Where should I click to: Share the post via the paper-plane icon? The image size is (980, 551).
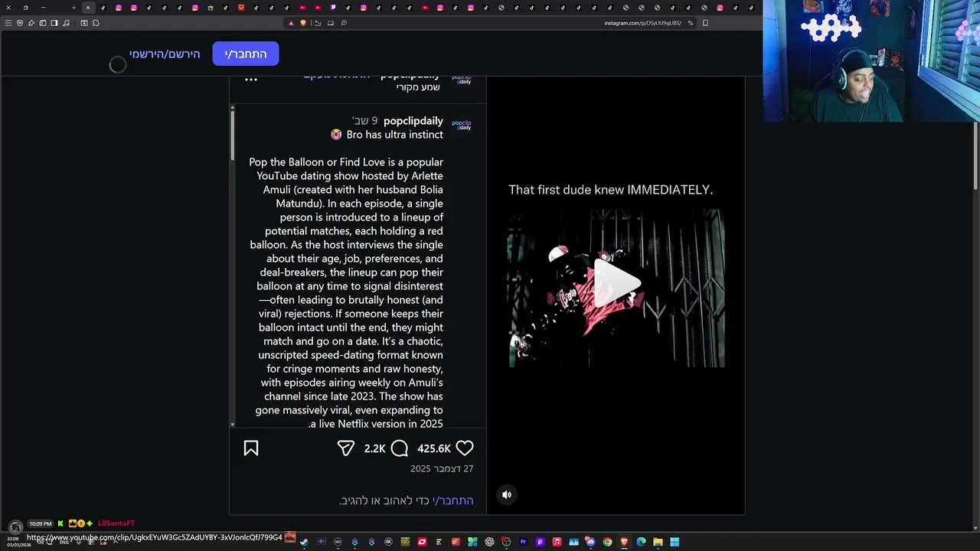click(346, 448)
